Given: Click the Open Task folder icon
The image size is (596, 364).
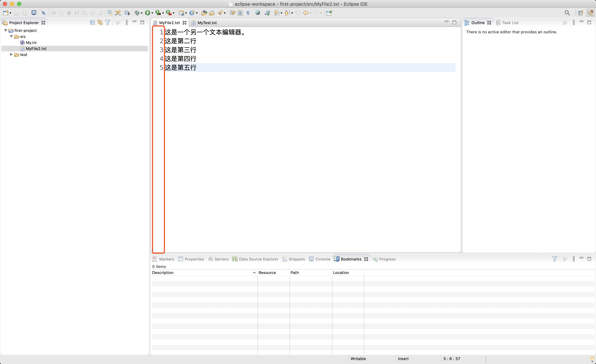Looking at the screenshot, I should (x=212, y=13).
